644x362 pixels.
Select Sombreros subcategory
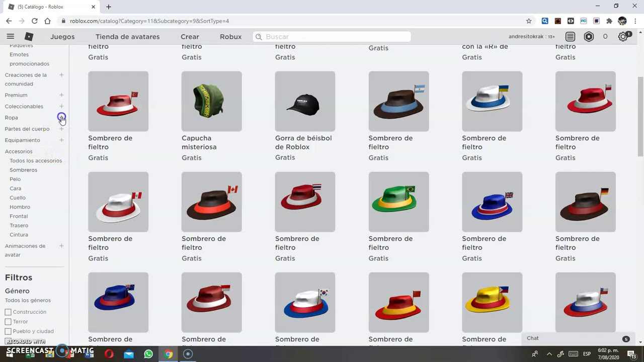[x=23, y=170]
